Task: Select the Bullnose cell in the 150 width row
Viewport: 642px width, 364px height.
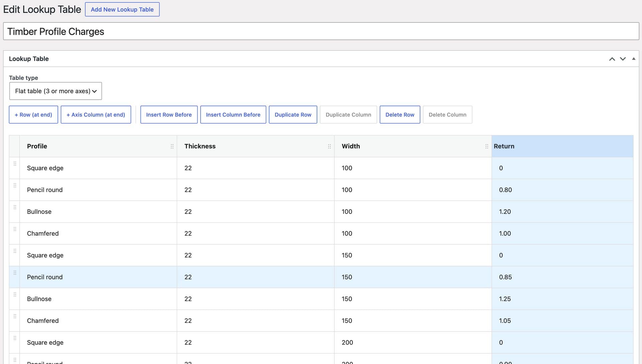Action: click(x=98, y=299)
